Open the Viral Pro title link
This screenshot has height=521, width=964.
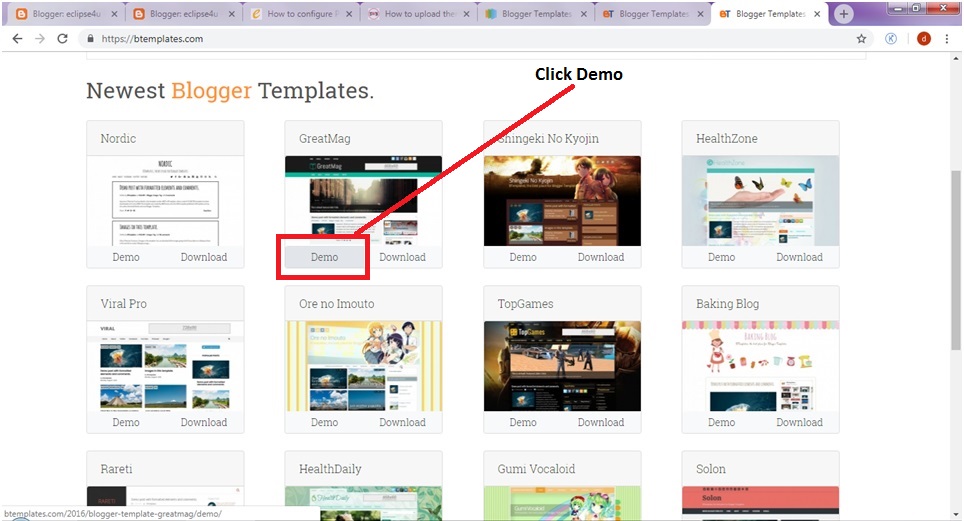point(124,304)
